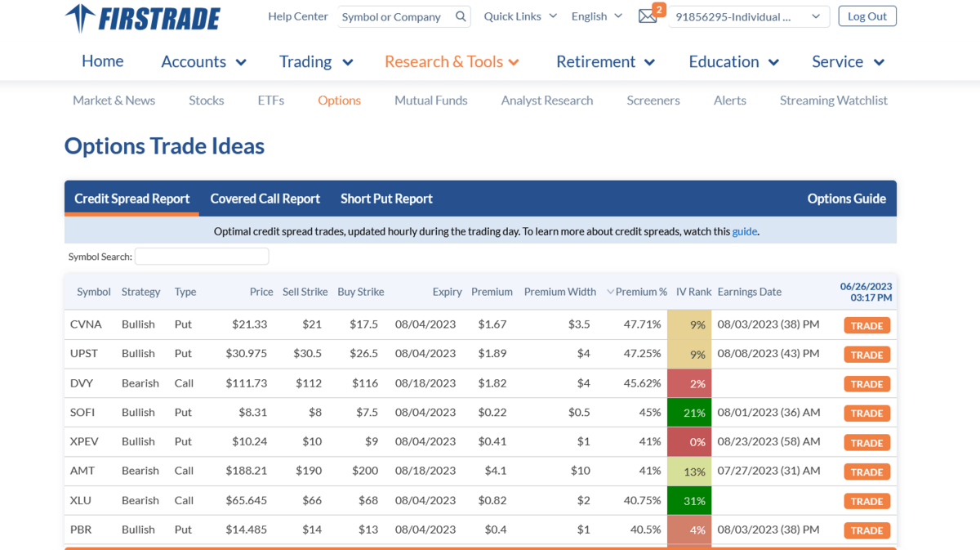Click the CVNA symbol cell
Image resolution: width=980 pixels, height=550 pixels.
[x=86, y=324]
